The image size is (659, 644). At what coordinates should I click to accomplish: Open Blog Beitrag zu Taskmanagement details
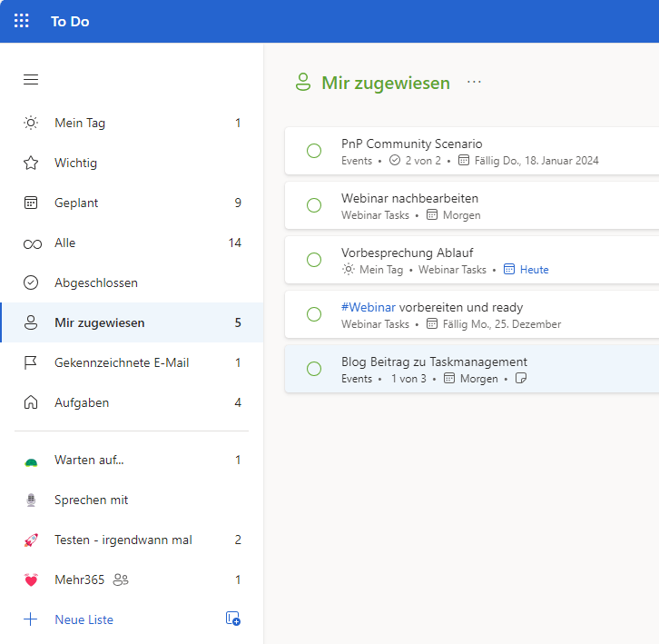pyautogui.click(x=472, y=369)
